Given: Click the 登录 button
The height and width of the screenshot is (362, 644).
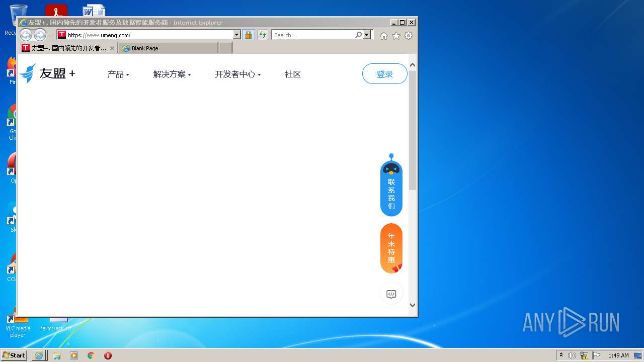Looking at the screenshot, I should [385, 74].
